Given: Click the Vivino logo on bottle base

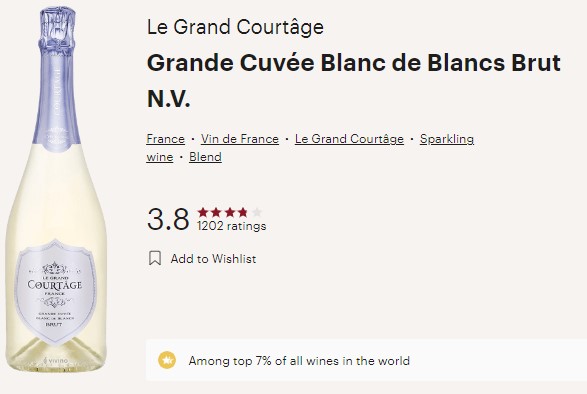Looking at the screenshot, I should 56,361.
